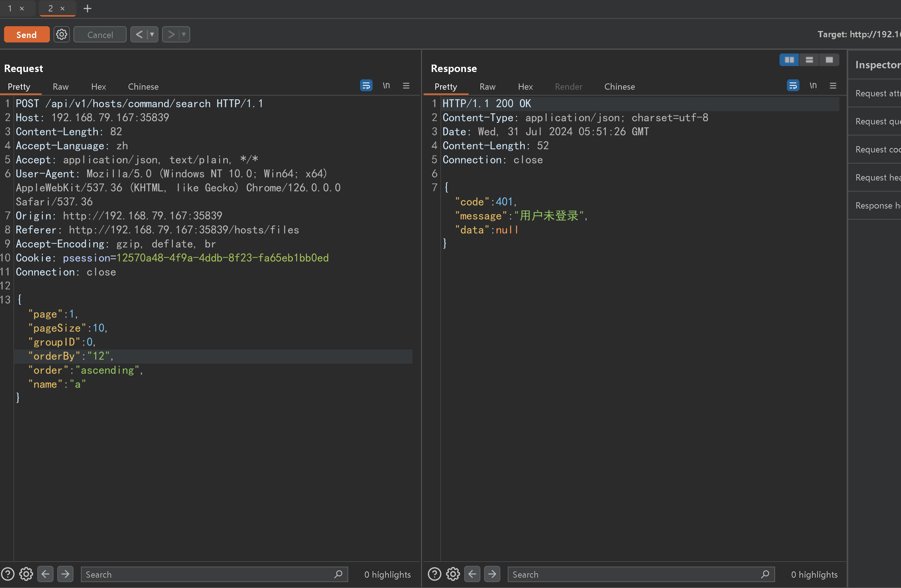Select the Pretty view for request
The width and height of the screenshot is (901, 588).
pyautogui.click(x=19, y=86)
